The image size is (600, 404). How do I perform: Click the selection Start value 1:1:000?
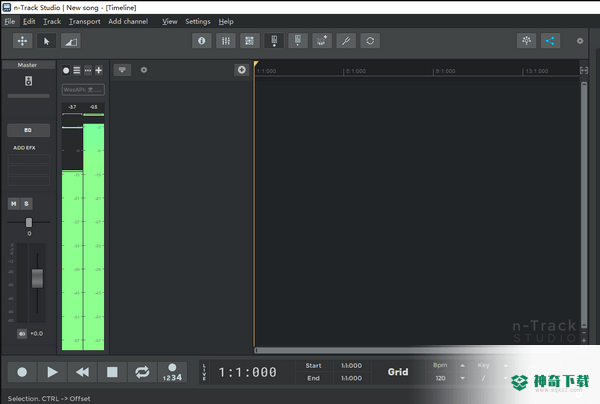point(351,366)
